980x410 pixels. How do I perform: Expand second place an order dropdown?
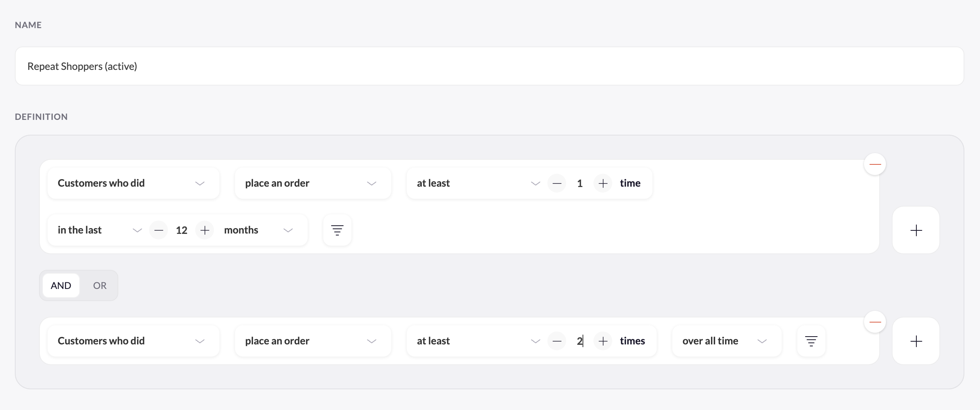point(313,341)
